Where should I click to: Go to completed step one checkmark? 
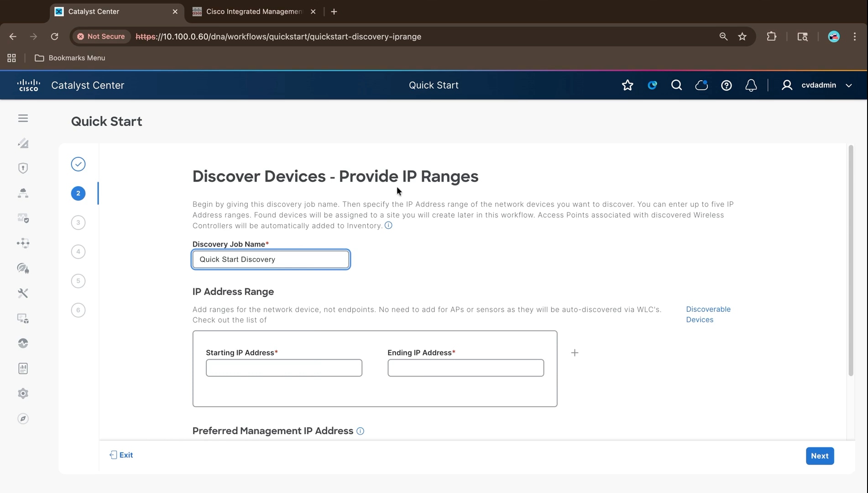point(78,164)
